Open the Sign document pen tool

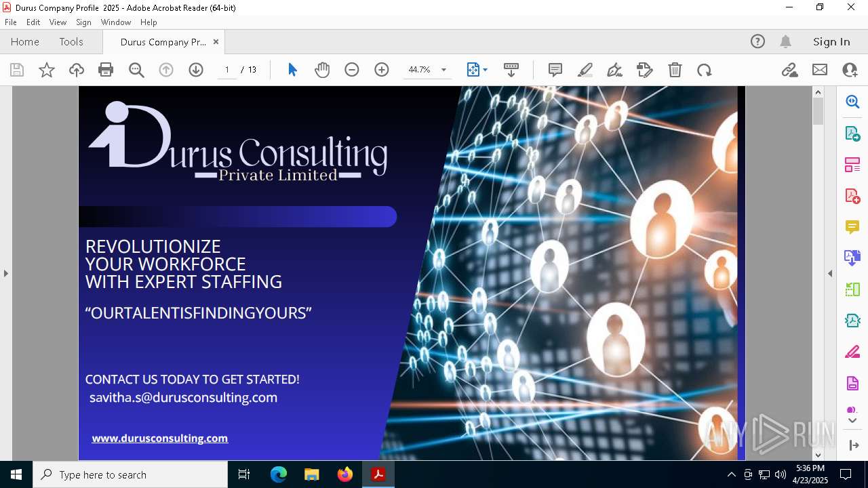[x=614, y=70]
